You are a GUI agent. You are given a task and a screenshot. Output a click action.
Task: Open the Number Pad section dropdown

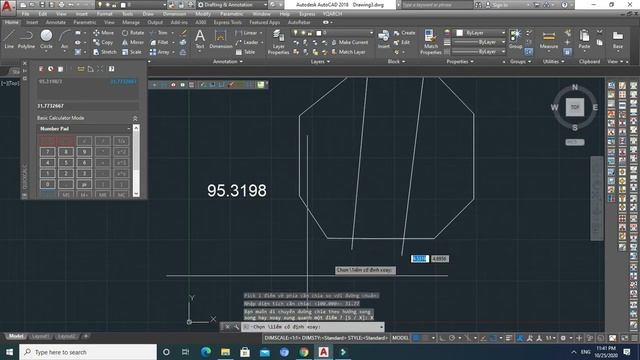pos(129,129)
